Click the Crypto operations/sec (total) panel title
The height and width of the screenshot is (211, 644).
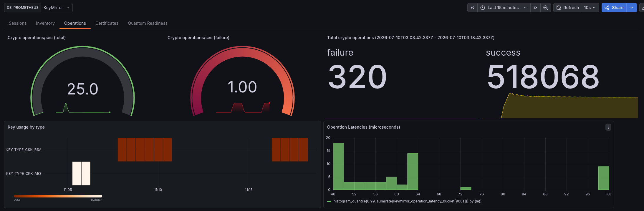[37, 38]
